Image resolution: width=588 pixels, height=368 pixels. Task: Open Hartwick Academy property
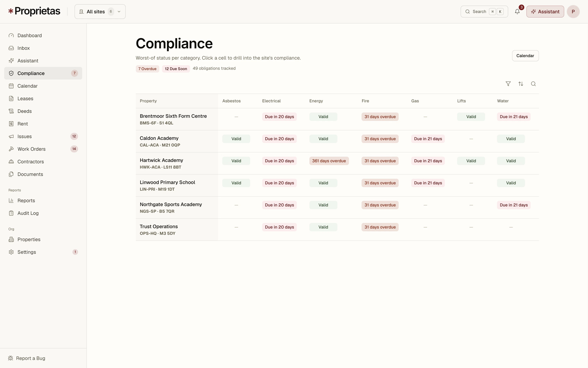161,160
